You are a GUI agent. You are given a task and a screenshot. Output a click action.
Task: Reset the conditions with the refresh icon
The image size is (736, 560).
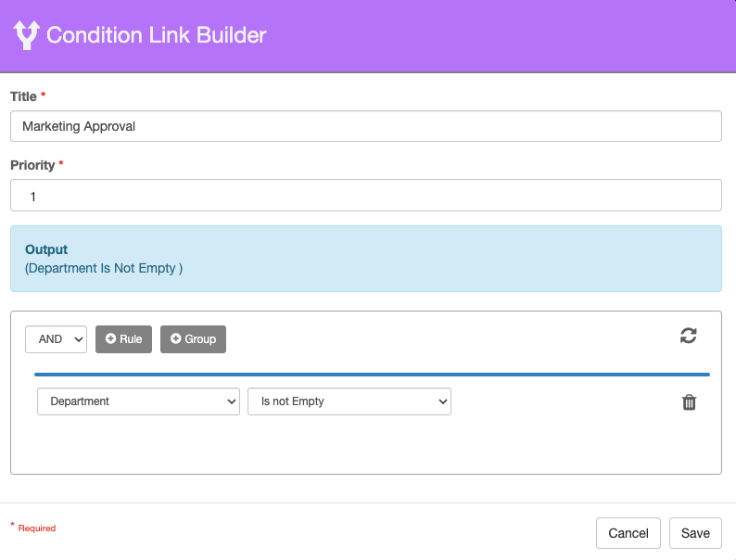pos(688,336)
